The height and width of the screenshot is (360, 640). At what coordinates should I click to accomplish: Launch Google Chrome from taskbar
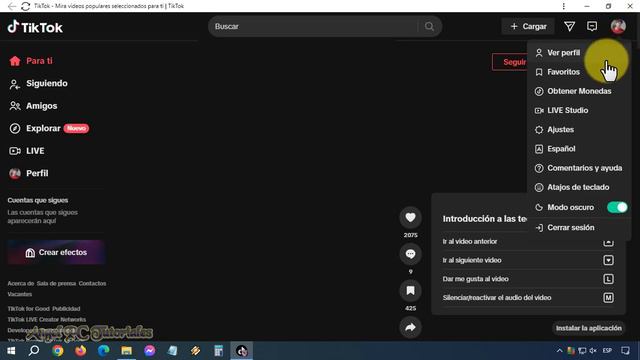pos(58,351)
